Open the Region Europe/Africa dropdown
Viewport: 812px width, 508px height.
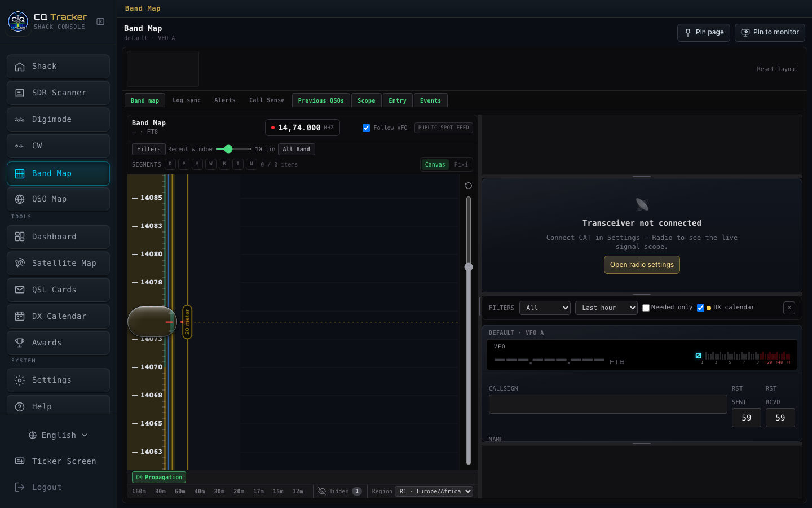[434, 491]
